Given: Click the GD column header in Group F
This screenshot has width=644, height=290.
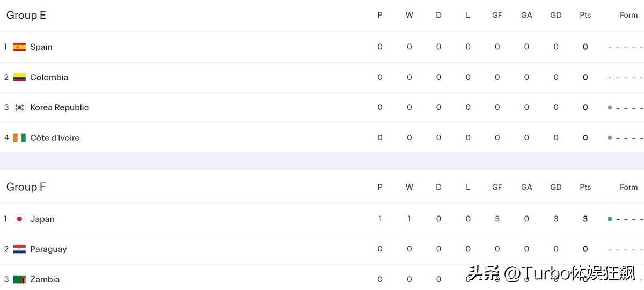Looking at the screenshot, I should tap(555, 187).
